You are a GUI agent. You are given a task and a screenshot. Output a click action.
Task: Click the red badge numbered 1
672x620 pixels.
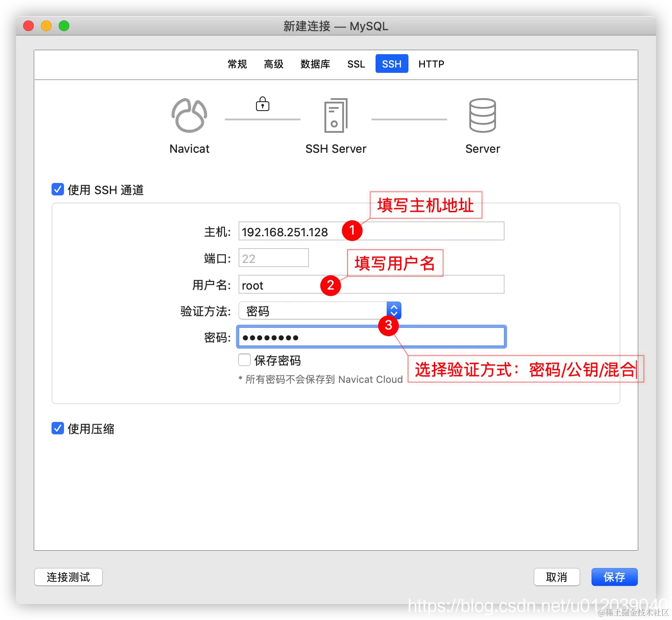pyautogui.click(x=352, y=231)
